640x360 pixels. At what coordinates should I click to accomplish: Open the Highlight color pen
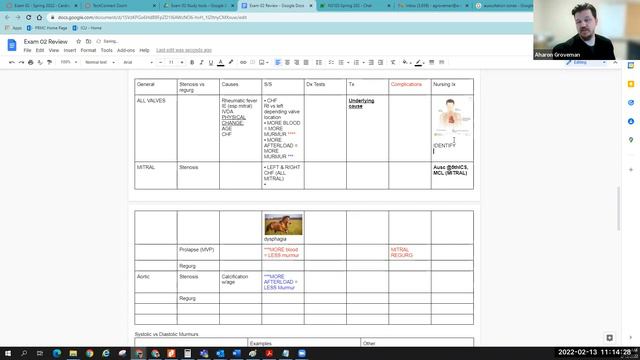[x=231, y=62]
